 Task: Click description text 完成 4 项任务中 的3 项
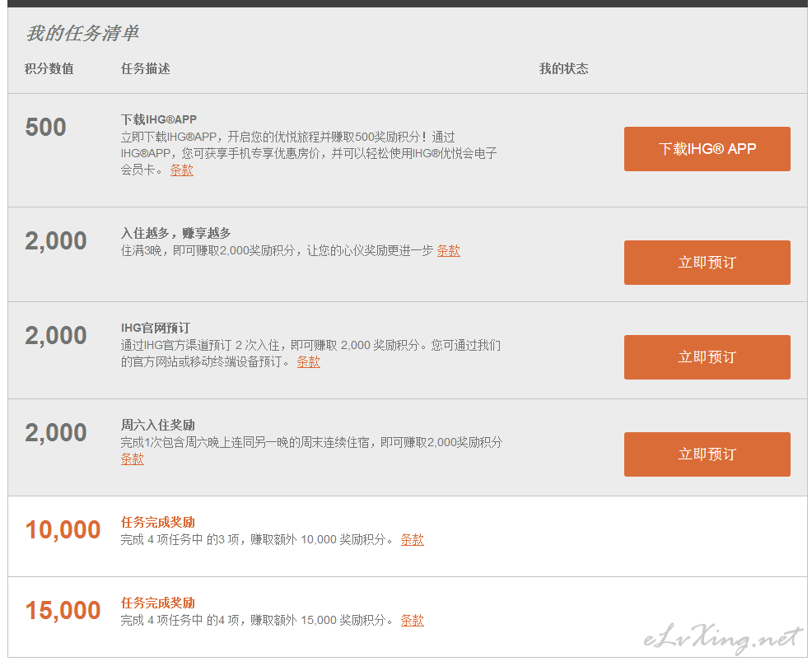coord(180,539)
